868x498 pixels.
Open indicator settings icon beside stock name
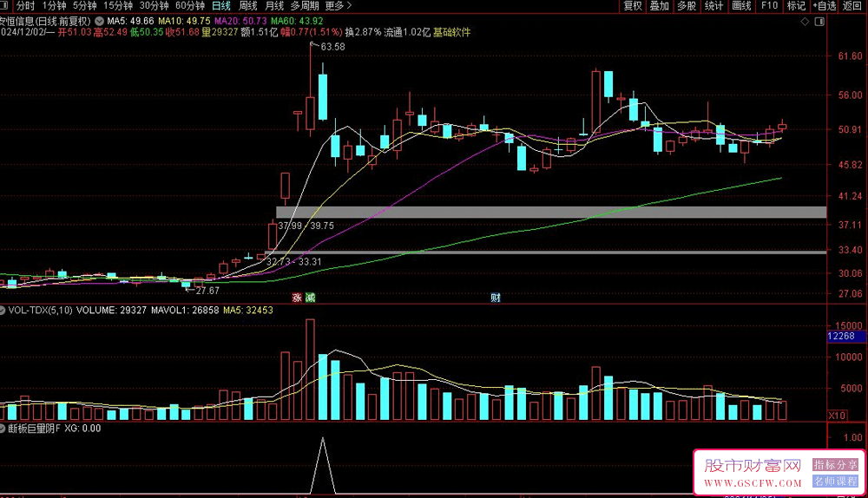(x=99, y=21)
